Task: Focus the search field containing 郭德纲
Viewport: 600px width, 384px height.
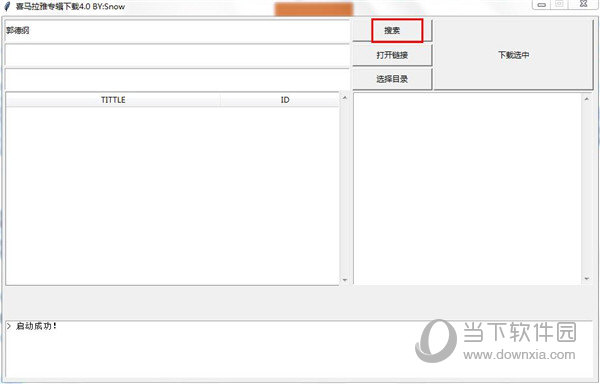Action: 177,31
